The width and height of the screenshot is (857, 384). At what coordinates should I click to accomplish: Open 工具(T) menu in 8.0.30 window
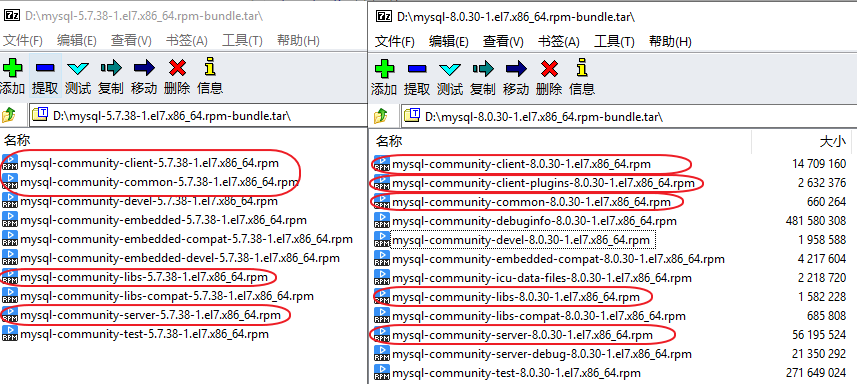coord(614,42)
